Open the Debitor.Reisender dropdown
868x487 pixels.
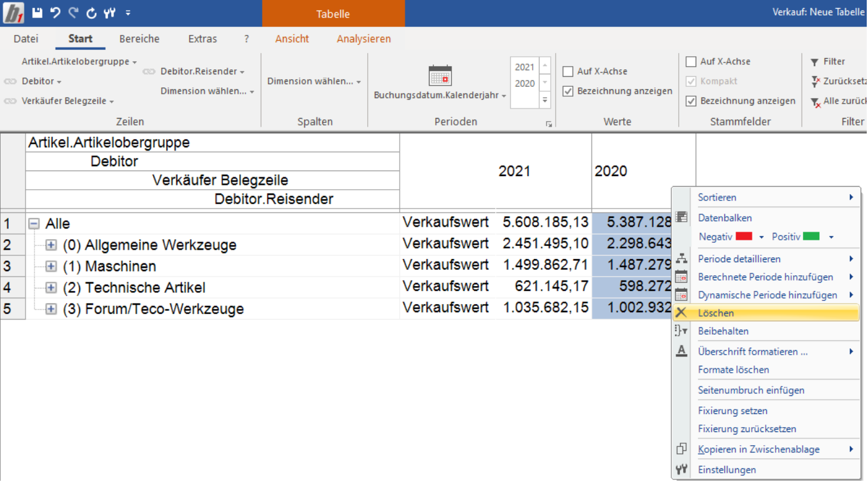pyautogui.click(x=202, y=72)
